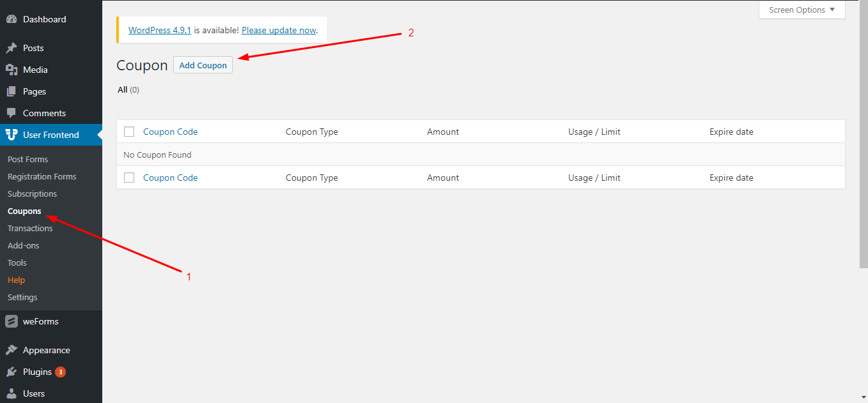
Task: Open weForms menu label
Action: pyautogui.click(x=40, y=321)
